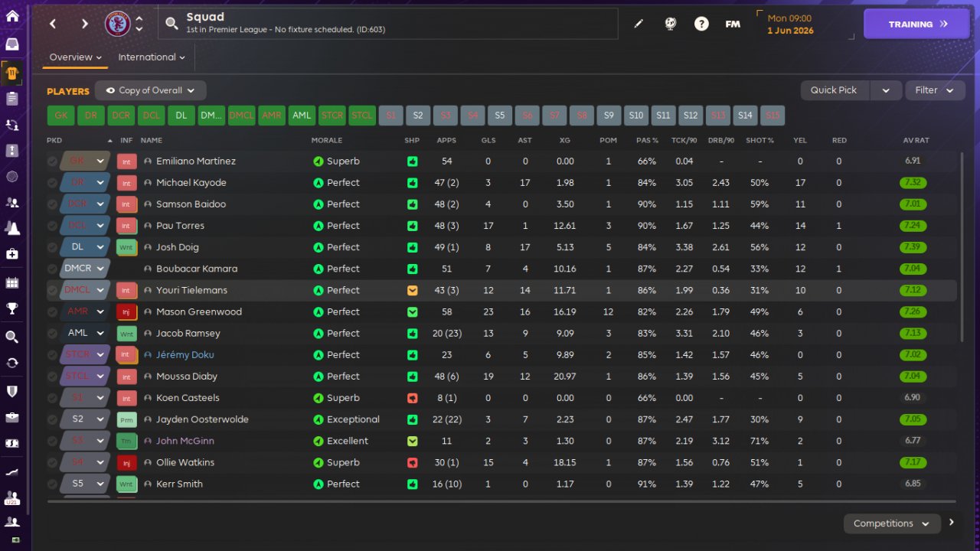
Task: Open the clipboard icon in sidebar
Action: pyautogui.click(x=12, y=99)
